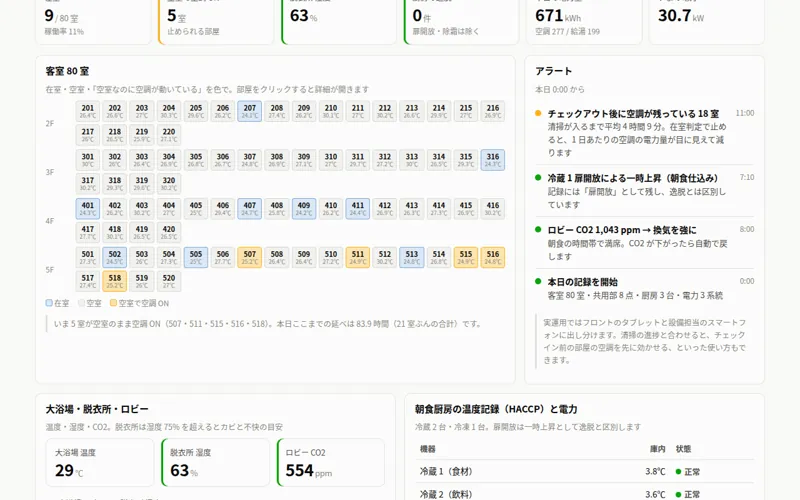Screen dimensions: 800x500
Task: Open 本日の記録を開始 alert entry
Action: click(x=644, y=288)
